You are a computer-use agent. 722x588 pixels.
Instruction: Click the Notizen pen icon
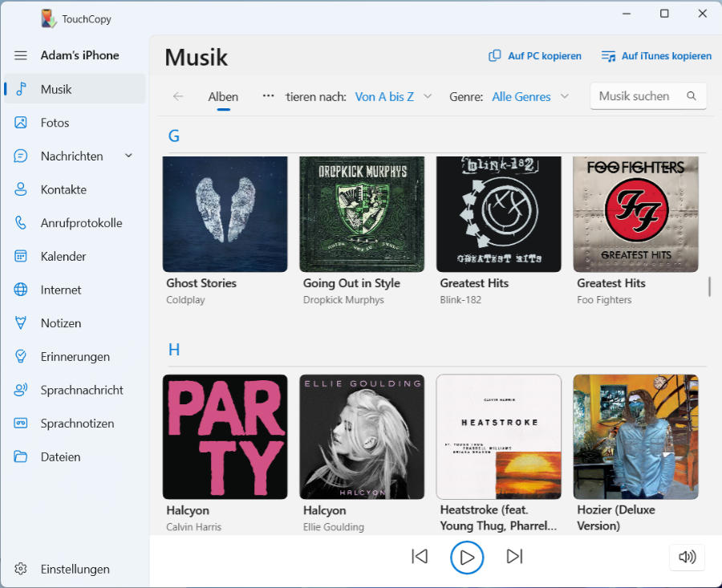coord(21,322)
